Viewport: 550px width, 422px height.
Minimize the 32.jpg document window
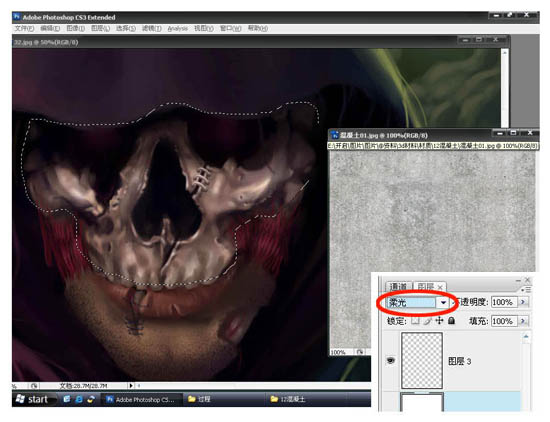(465, 40)
